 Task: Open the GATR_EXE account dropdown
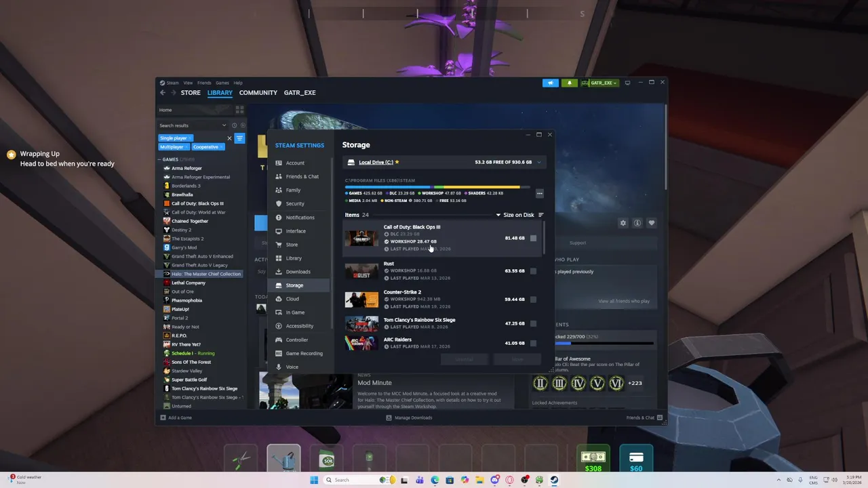point(599,83)
